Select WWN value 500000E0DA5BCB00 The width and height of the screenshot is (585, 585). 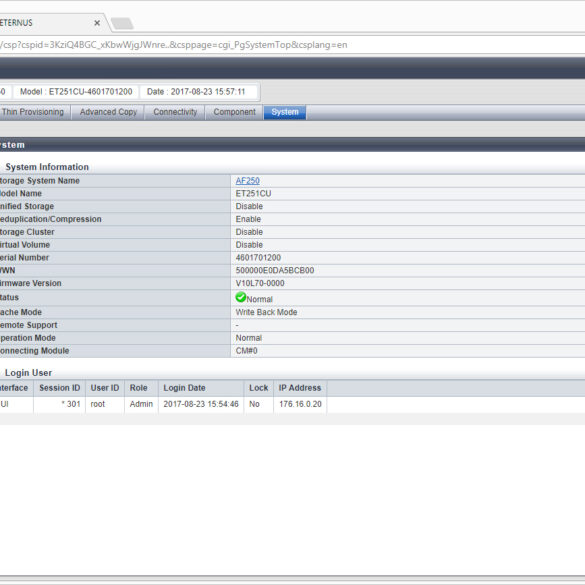275,270
